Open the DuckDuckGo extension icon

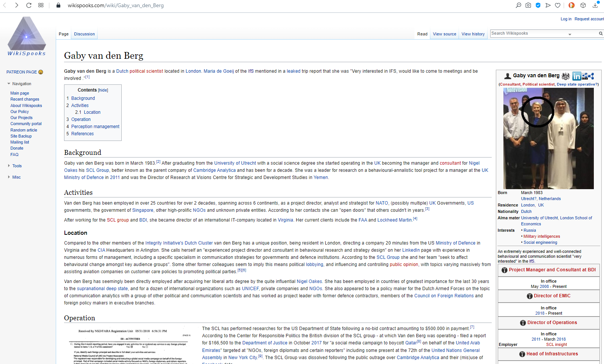coord(572,5)
